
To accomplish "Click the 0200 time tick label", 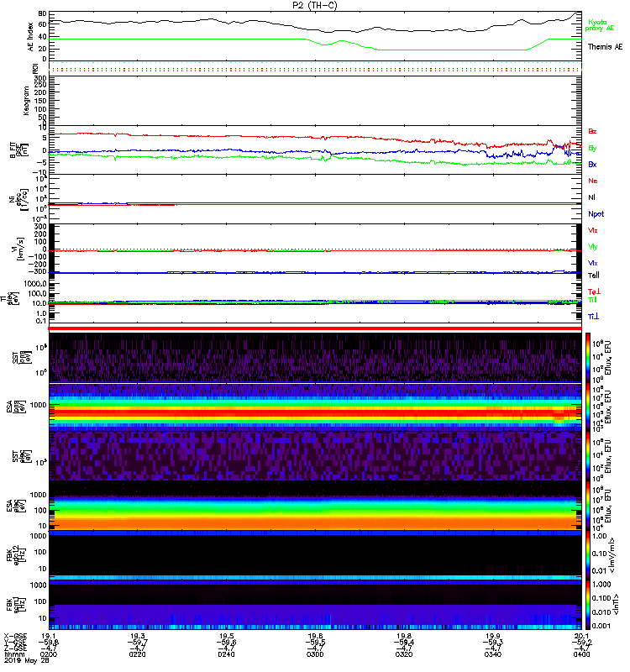I will coord(49,654).
